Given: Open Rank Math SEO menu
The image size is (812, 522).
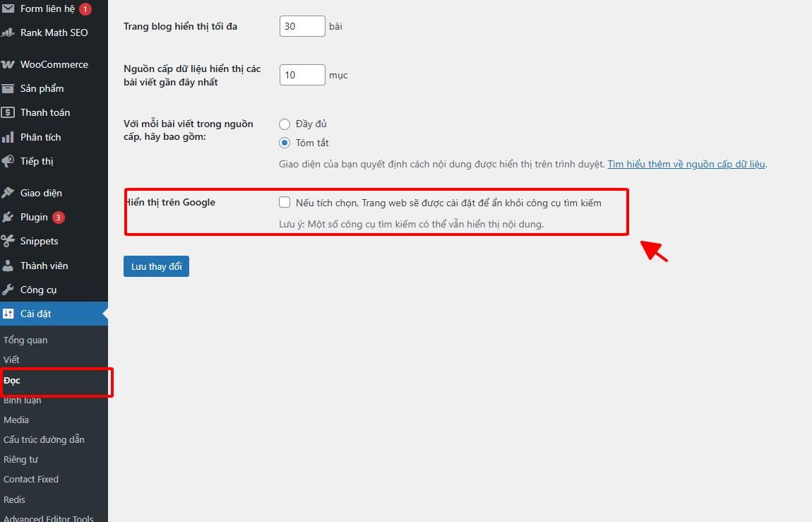Looking at the screenshot, I should pos(54,32).
